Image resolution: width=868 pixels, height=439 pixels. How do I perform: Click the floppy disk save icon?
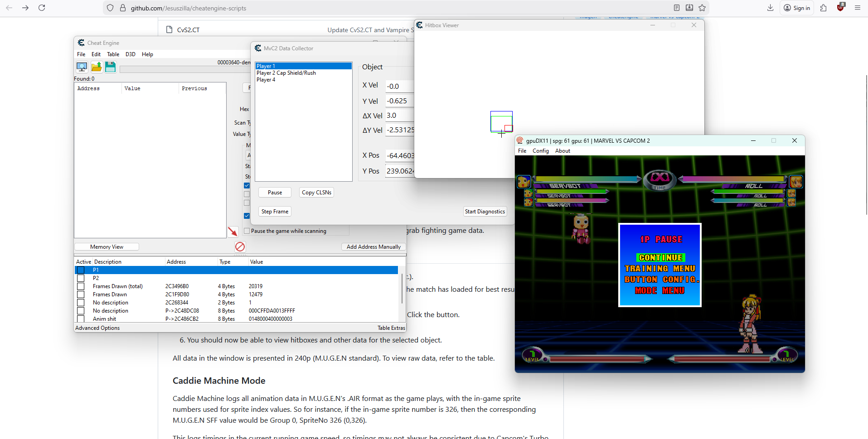tap(111, 67)
